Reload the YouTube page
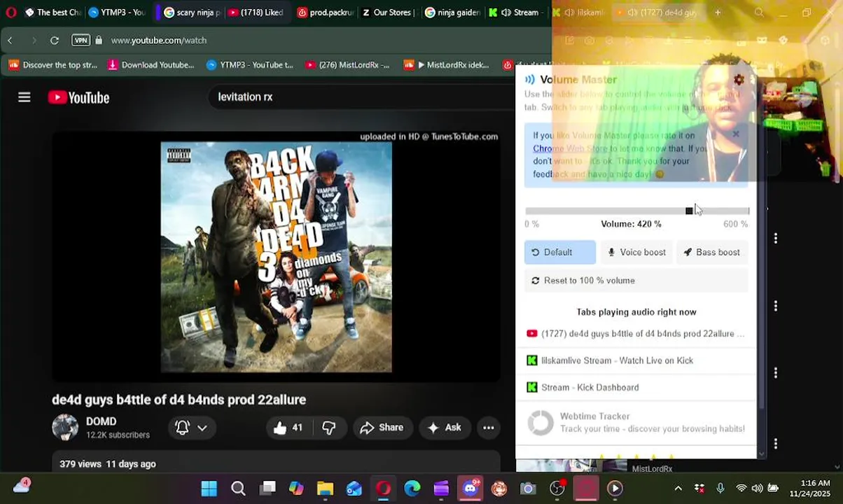The image size is (843, 504). coord(55,41)
